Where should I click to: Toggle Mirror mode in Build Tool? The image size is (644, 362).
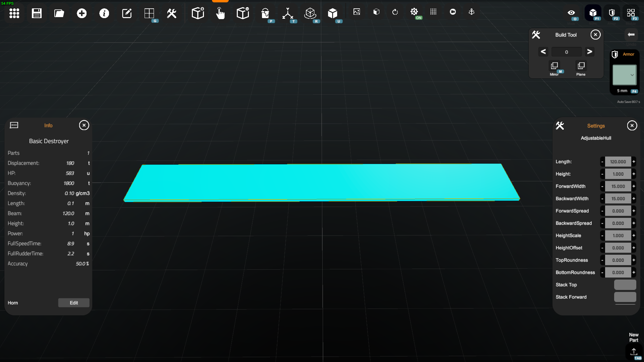[554, 66]
